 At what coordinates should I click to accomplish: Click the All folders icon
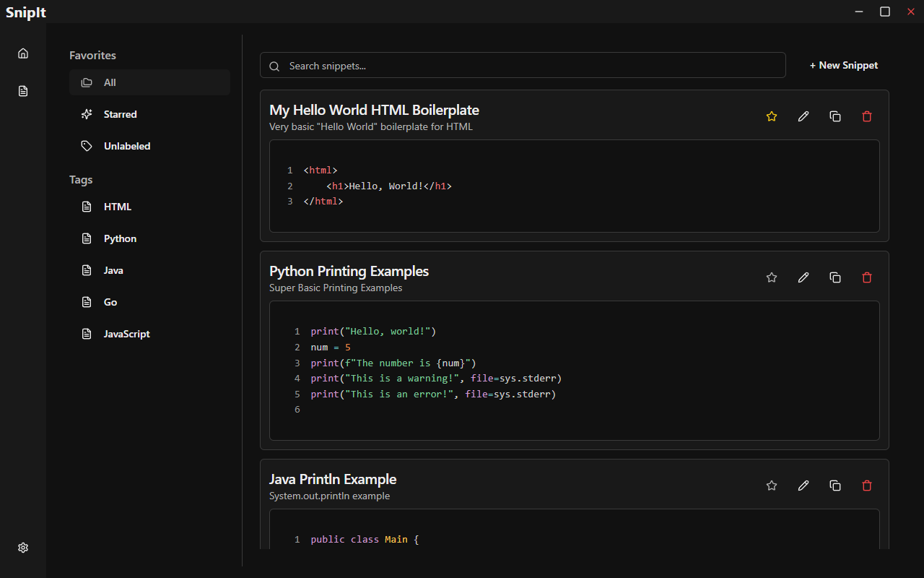[87, 82]
